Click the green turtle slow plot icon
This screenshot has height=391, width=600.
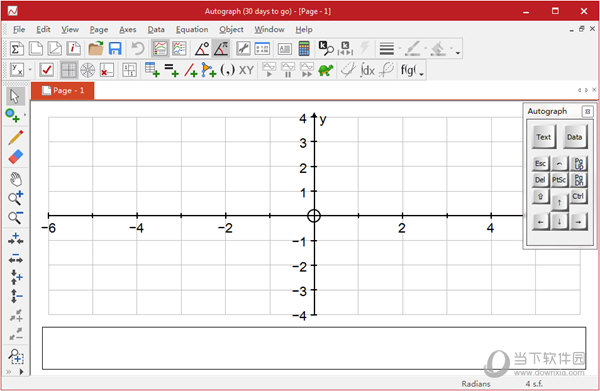[326, 70]
